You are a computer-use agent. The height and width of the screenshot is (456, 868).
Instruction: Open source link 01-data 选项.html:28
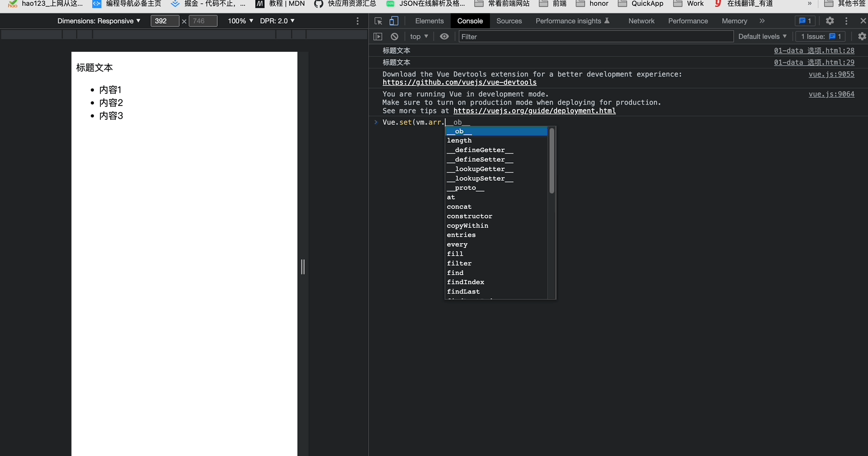coord(814,51)
